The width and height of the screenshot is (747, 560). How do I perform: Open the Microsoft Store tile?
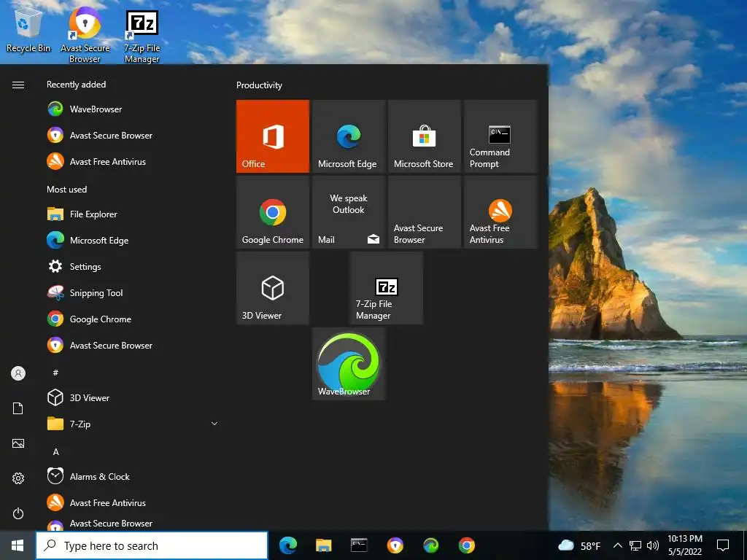(x=424, y=136)
